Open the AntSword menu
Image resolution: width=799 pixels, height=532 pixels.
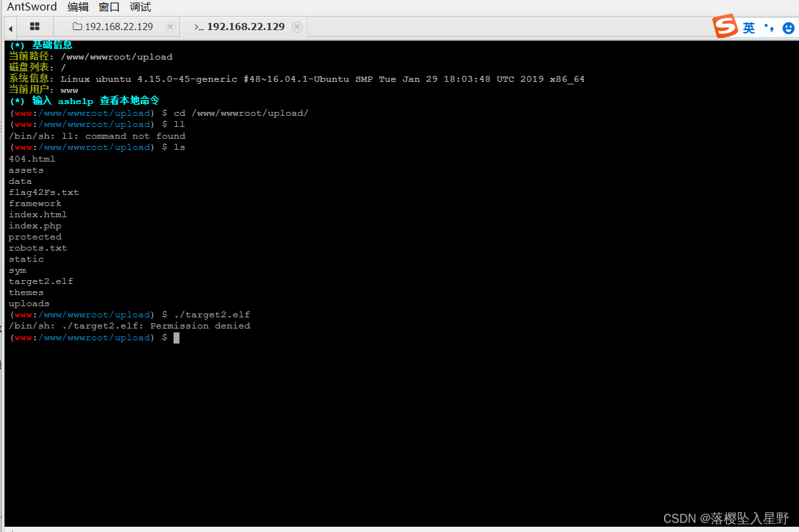pyautogui.click(x=32, y=7)
